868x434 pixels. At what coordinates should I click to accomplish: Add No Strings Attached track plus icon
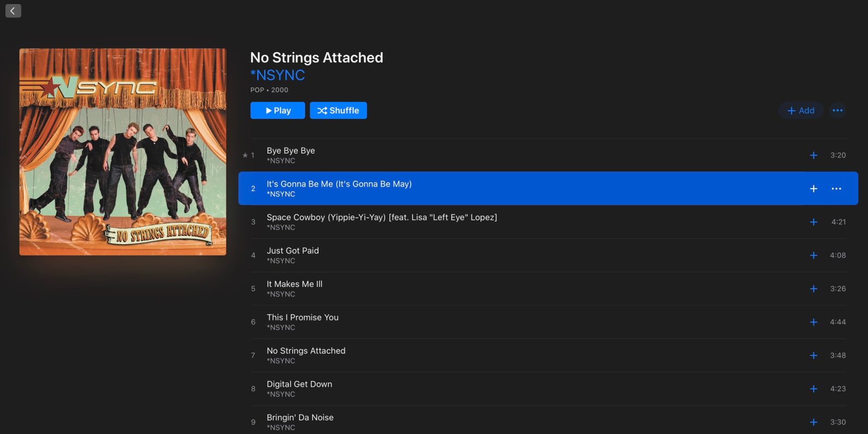tap(813, 355)
